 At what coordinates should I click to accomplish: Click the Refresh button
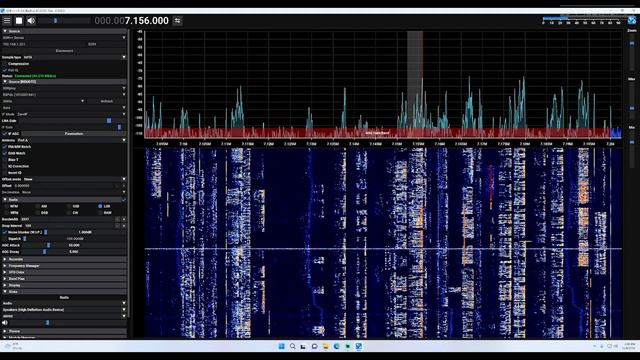(x=107, y=101)
